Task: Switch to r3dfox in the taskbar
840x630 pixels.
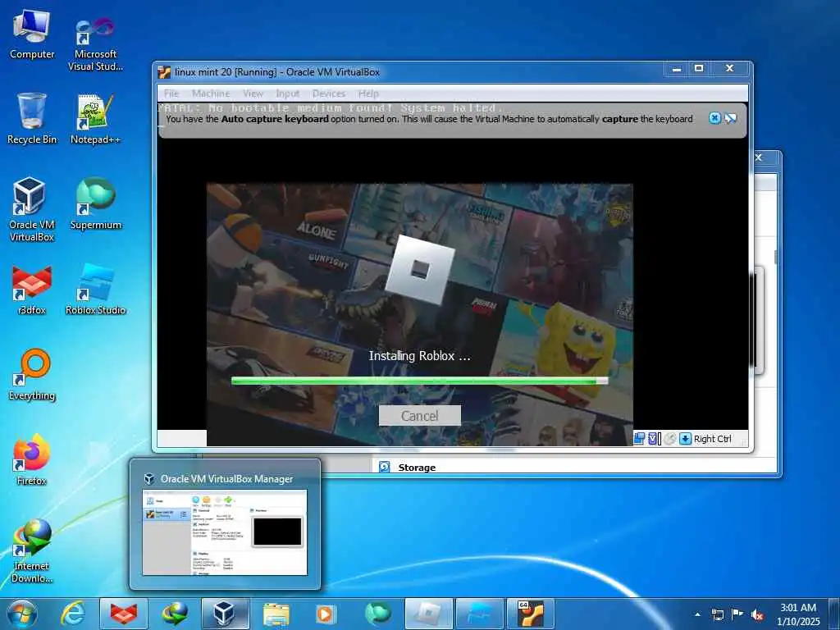Action: click(124, 614)
